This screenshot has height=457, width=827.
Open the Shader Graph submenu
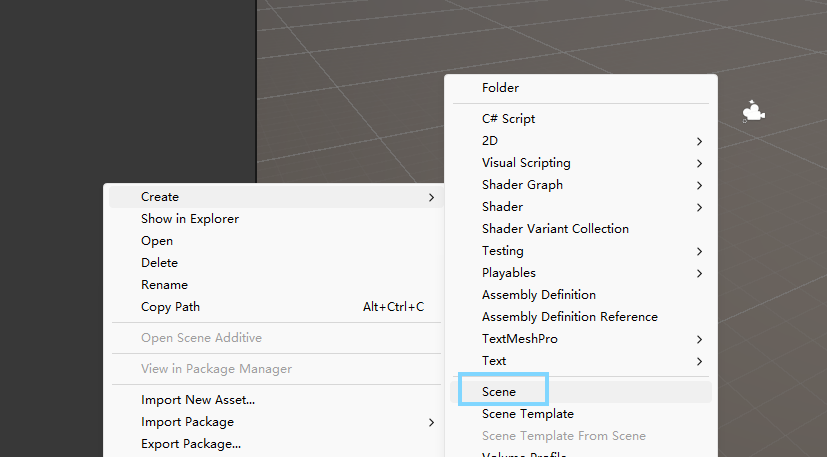522,185
